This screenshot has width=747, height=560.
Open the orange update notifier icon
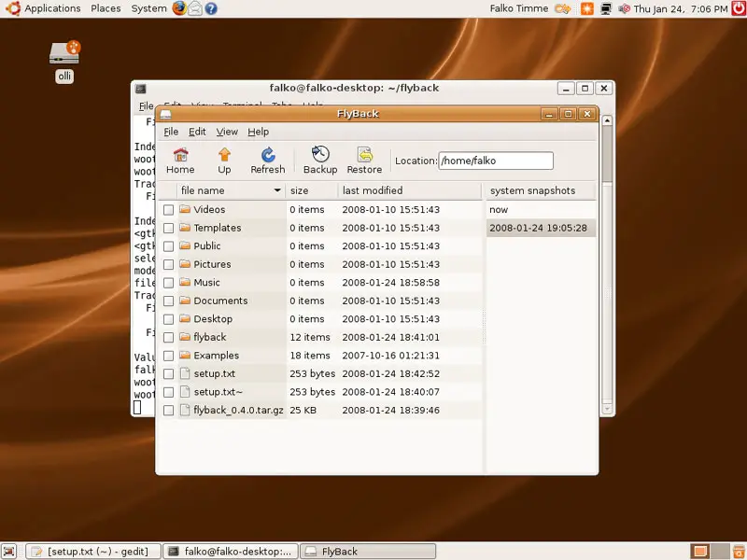(x=587, y=8)
